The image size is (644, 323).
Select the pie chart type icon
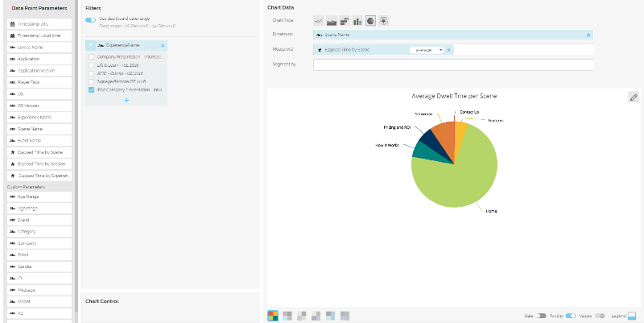tap(370, 21)
